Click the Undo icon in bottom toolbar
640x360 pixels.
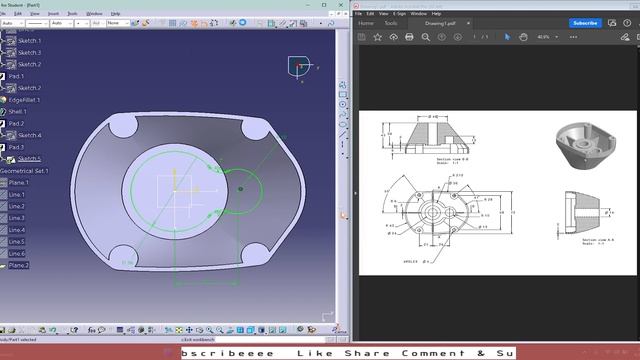coord(53,330)
